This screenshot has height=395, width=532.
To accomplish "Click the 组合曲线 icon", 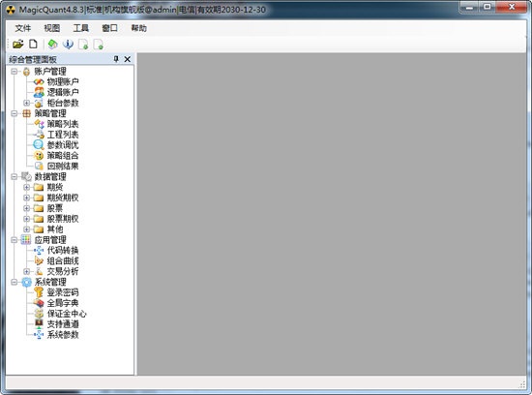I will tap(39, 260).
